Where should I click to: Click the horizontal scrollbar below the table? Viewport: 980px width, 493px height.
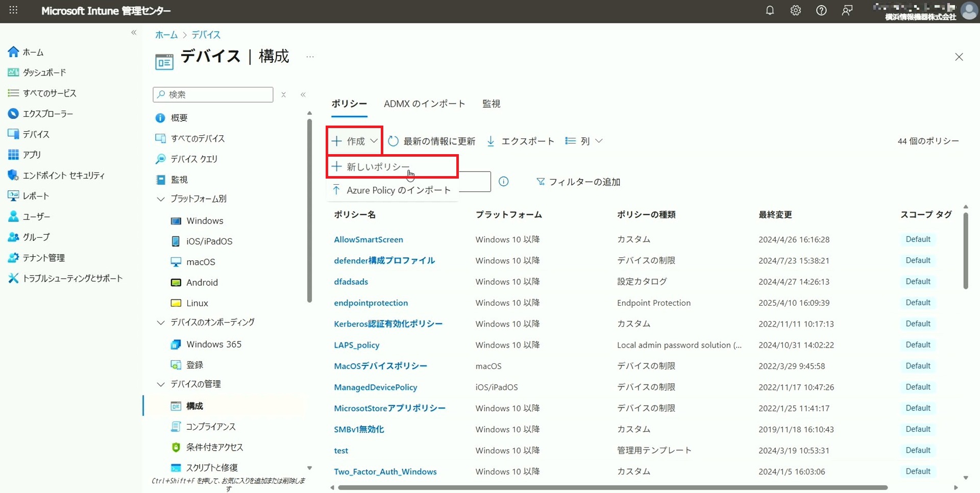(x=612, y=487)
